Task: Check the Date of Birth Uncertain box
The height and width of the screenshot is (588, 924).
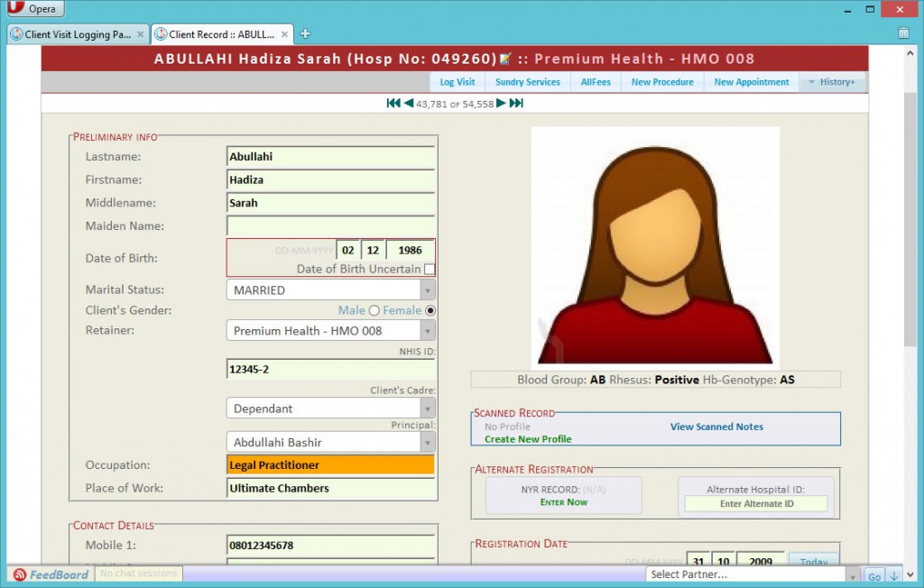Action: [x=430, y=269]
